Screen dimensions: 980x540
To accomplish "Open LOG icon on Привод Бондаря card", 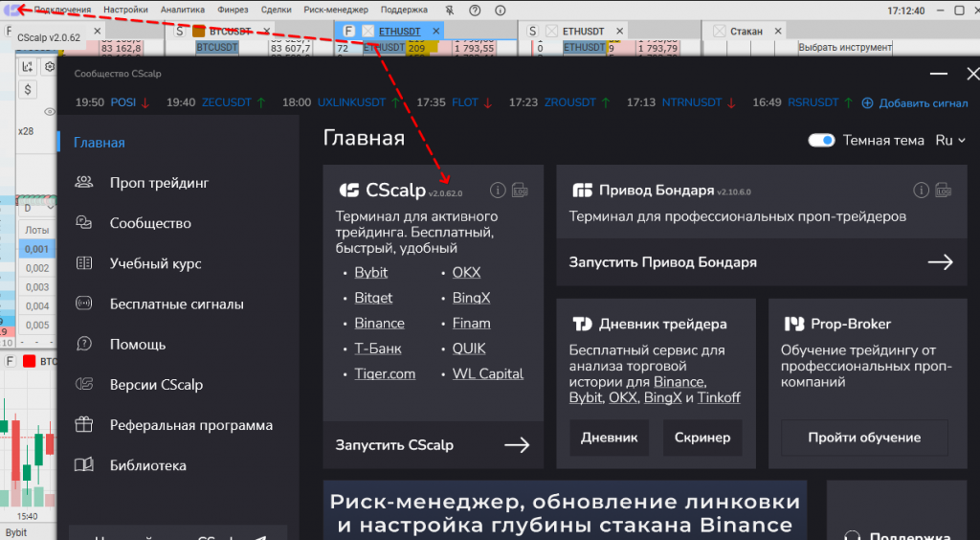I will 944,190.
